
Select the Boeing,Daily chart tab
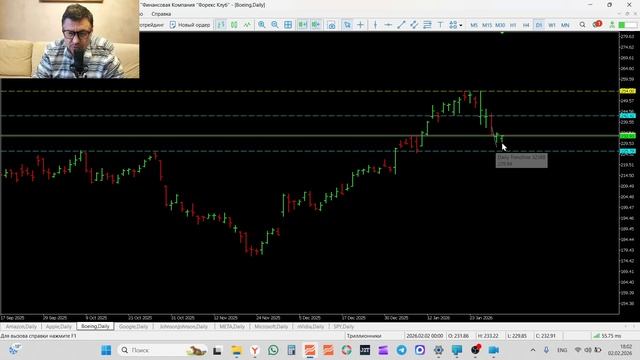point(96,327)
